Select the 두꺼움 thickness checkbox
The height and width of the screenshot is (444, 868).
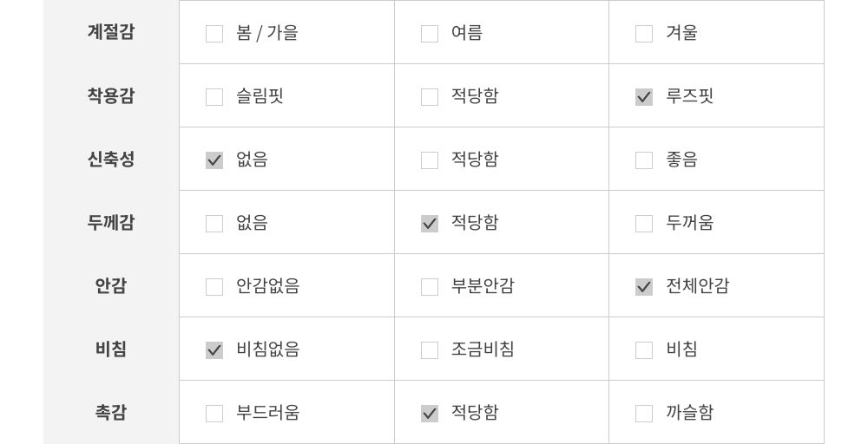tap(644, 224)
